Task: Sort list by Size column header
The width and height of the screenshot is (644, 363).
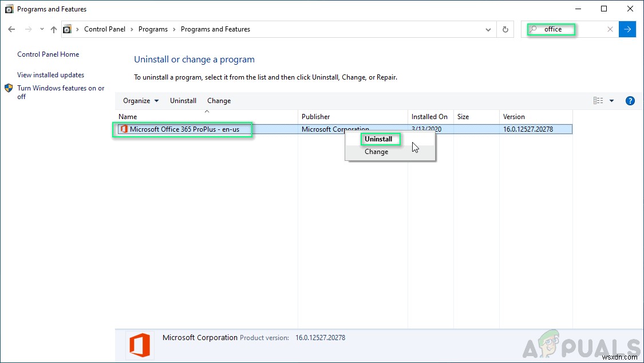Action: click(476, 117)
